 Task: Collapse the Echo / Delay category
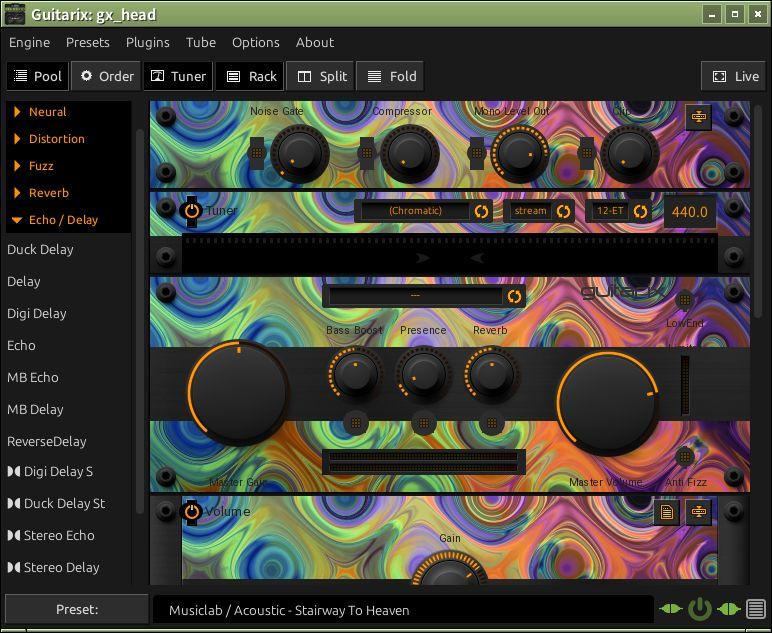[x=63, y=220]
